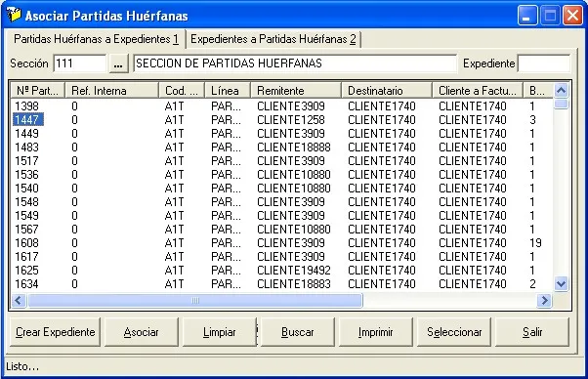The image size is (588, 379).
Task: Close the Asociar Partidas Huérfanas window
Action: coord(573,16)
